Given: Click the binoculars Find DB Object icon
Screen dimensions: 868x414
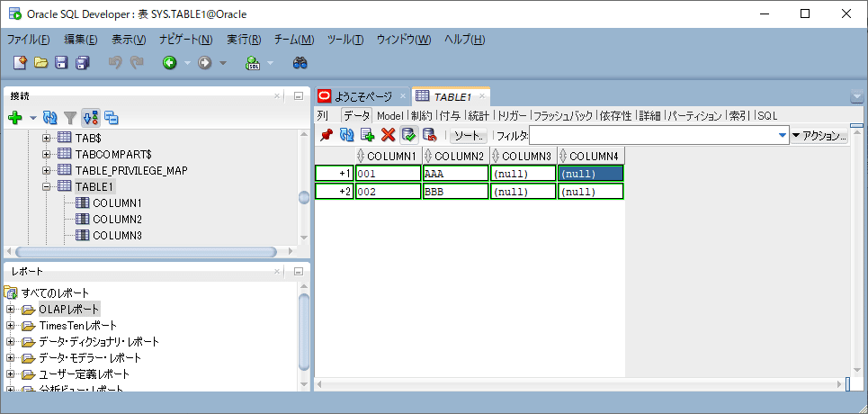Looking at the screenshot, I should click(x=300, y=63).
